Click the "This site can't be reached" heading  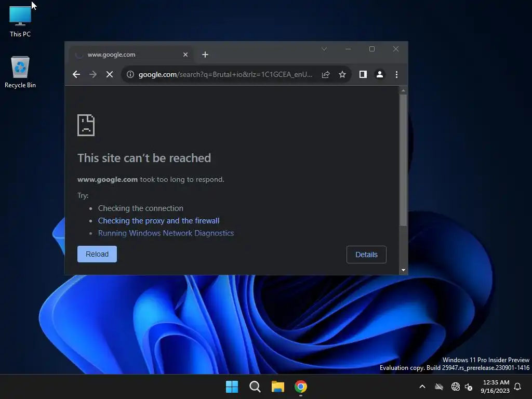[x=144, y=158]
